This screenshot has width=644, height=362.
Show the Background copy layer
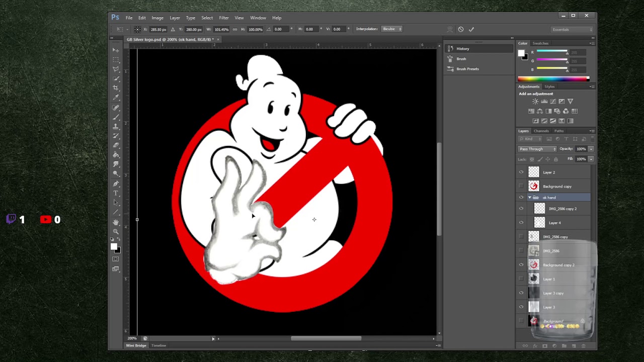point(521,187)
